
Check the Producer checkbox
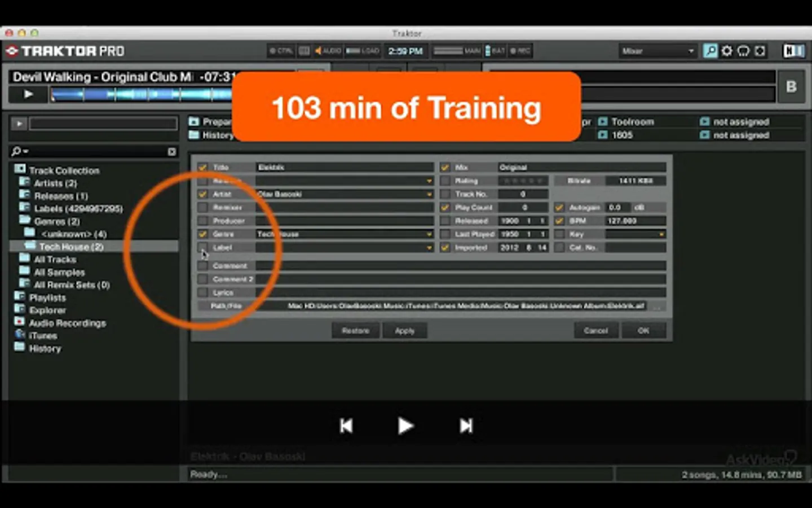[202, 221]
